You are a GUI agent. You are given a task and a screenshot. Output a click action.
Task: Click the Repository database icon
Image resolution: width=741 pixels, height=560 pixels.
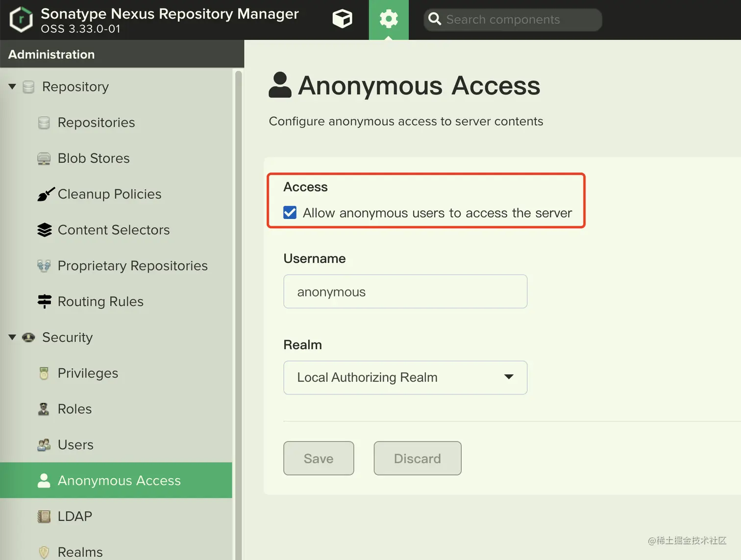tap(28, 87)
